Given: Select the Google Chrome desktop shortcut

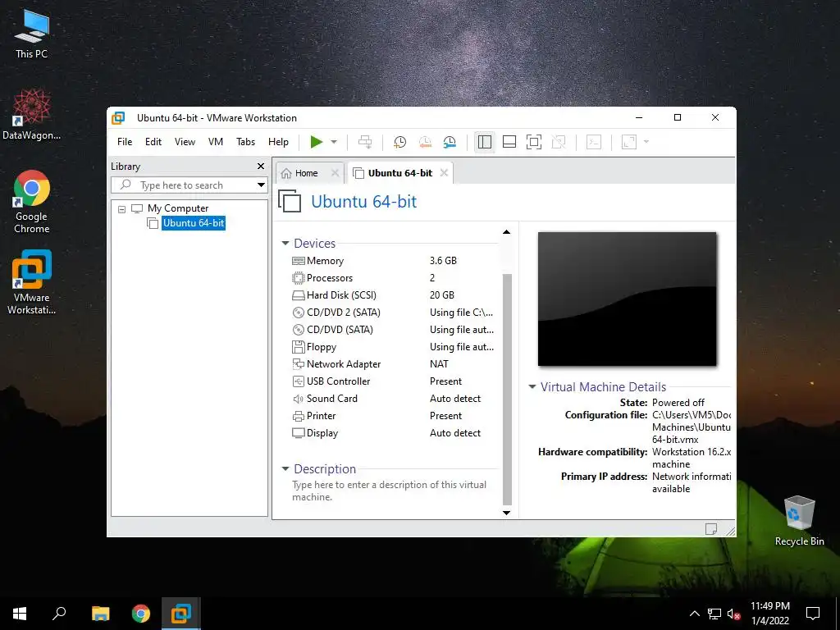Looking at the screenshot, I should tap(32, 202).
